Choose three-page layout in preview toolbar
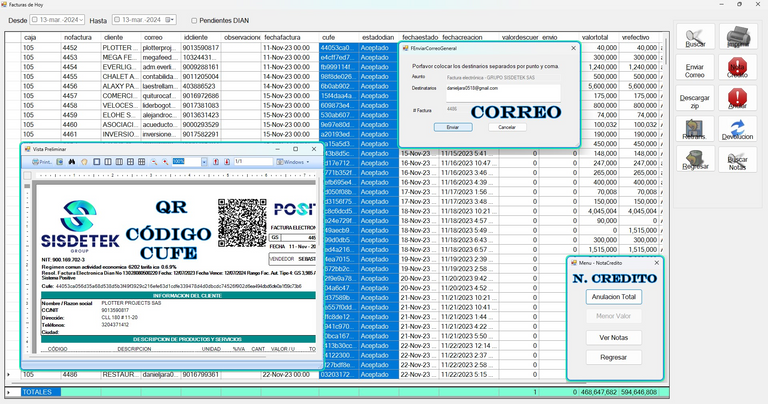 point(119,162)
